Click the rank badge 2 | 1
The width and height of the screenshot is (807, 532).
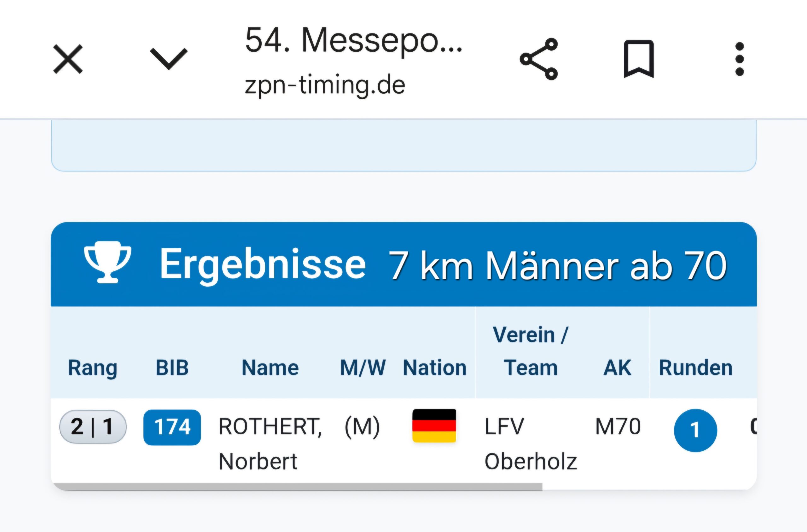point(93,427)
